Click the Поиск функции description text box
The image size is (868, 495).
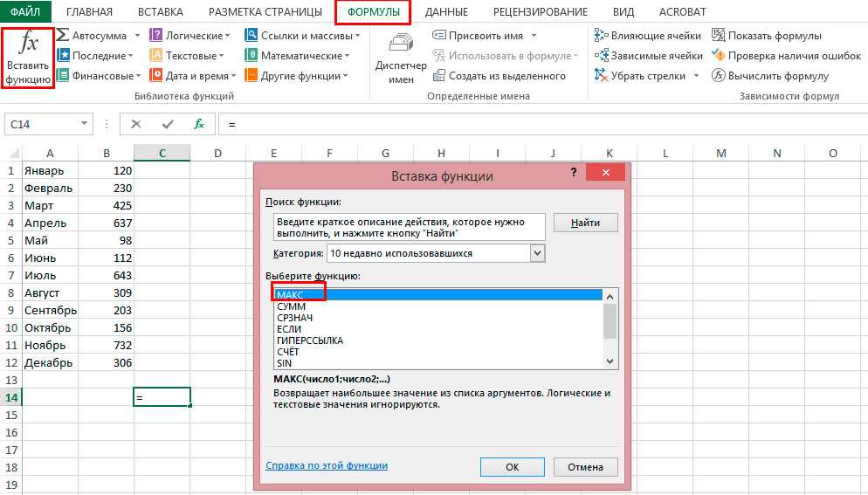(408, 226)
